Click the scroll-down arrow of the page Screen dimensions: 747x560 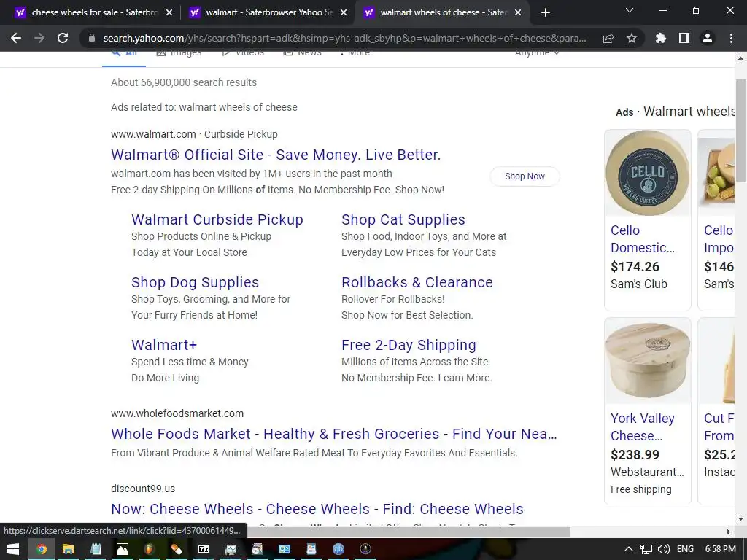click(740, 519)
